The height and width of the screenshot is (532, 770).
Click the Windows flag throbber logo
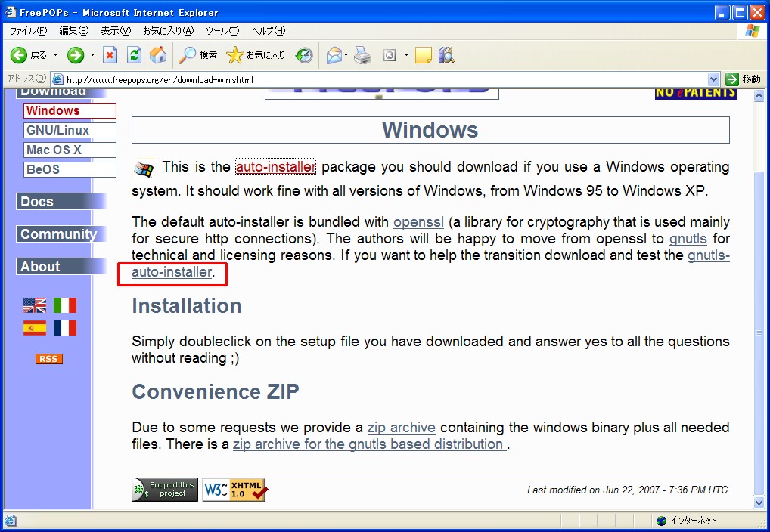(x=751, y=31)
